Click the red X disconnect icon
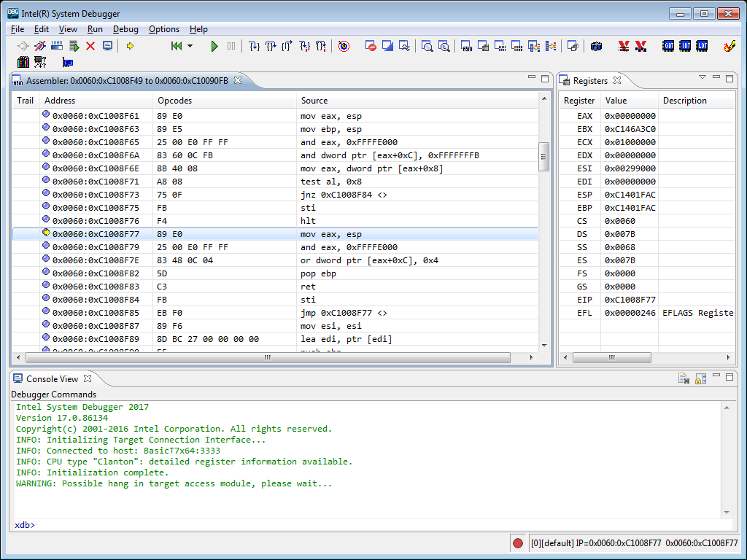Screen dimensions: 747x560 click(90, 46)
